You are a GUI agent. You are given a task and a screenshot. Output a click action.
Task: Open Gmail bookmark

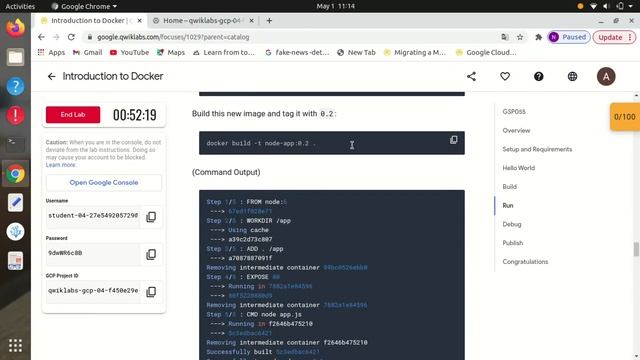click(x=87, y=52)
